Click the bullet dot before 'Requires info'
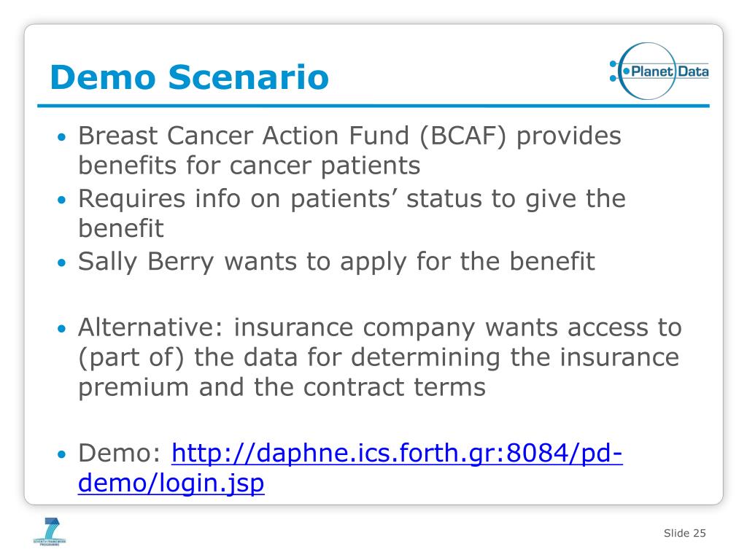Image resolution: width=747 pixels, height=560 pixels. pos(61,200)
